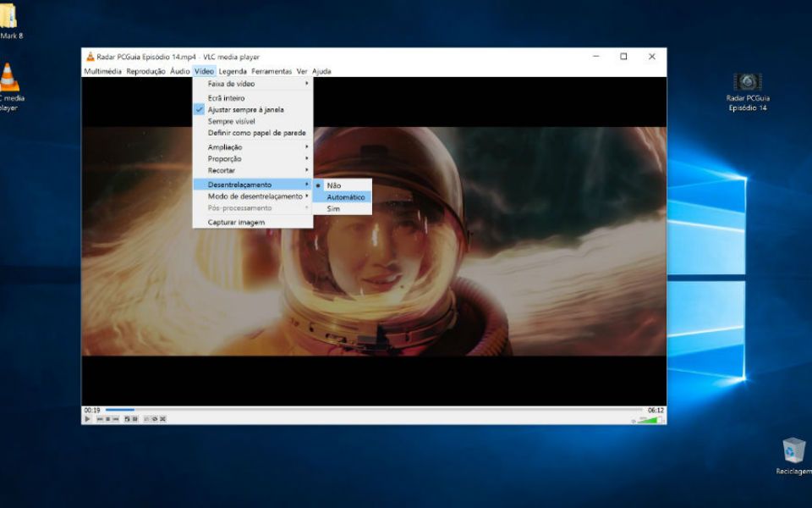Expand the Recortar submenu

(x=253, y=170)
